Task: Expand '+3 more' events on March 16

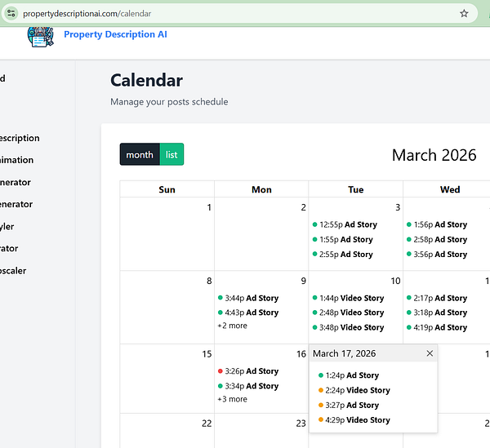Action: [233, 399]
